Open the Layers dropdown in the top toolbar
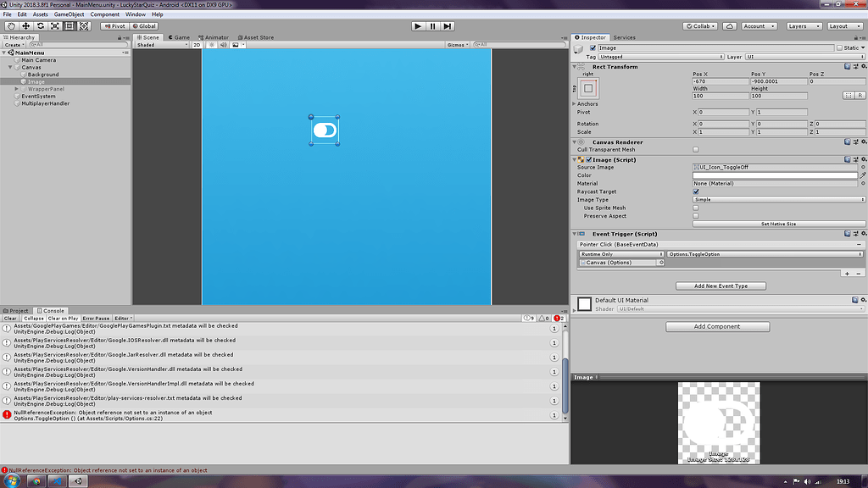This screenshot has height=488, width=868. pos(802,25)
